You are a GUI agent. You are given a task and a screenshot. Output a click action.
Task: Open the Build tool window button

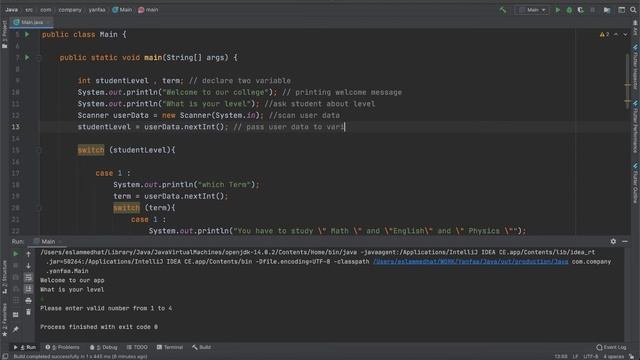202,347
